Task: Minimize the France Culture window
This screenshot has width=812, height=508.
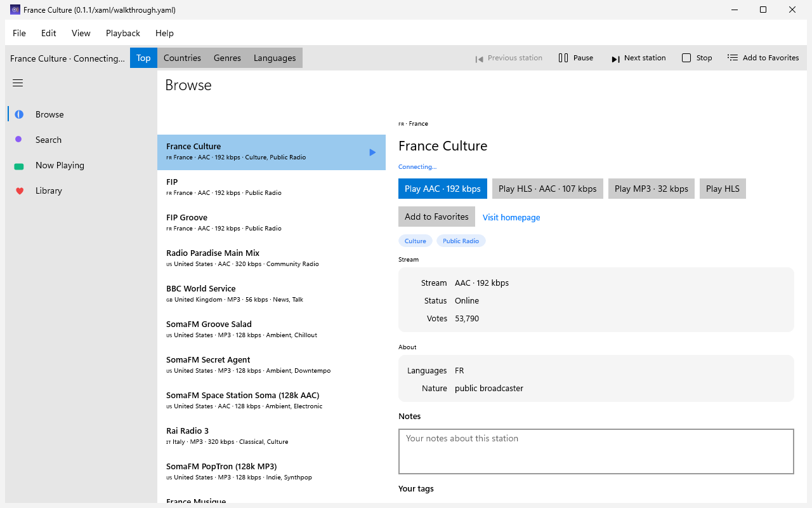Action: click(734, 10)
